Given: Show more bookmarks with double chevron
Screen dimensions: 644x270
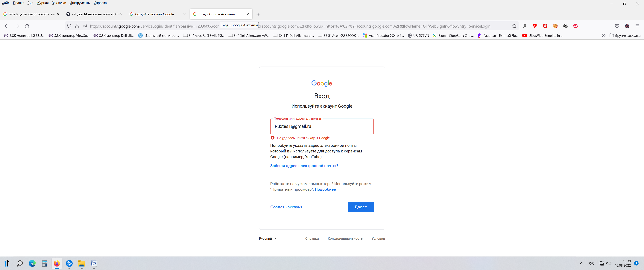Looking at the screenshot, I should point(604,36).
